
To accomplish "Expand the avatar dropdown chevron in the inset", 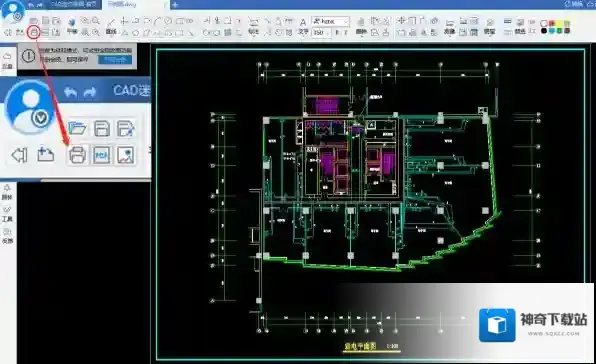I will point(40,119).
